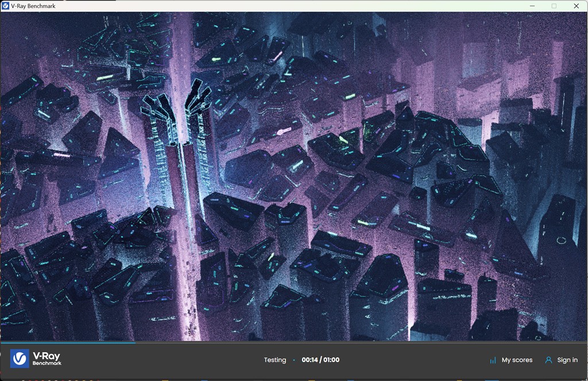Image resolution: width=588 pixels, height=381 pixels.
Task: Click the 00:14 / 01:00 timer text
Action: 320,360
